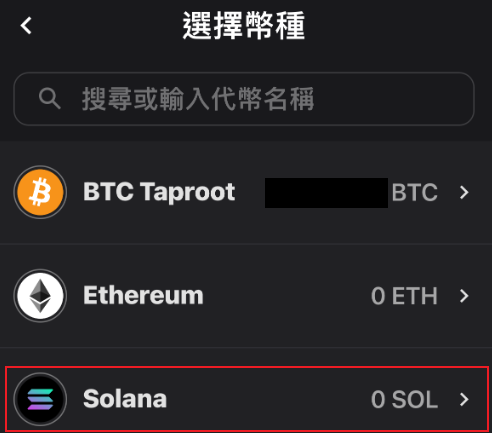Click the magnifying glass search icon
This screenshot has width=492, height=433.
tap(50, 98)
